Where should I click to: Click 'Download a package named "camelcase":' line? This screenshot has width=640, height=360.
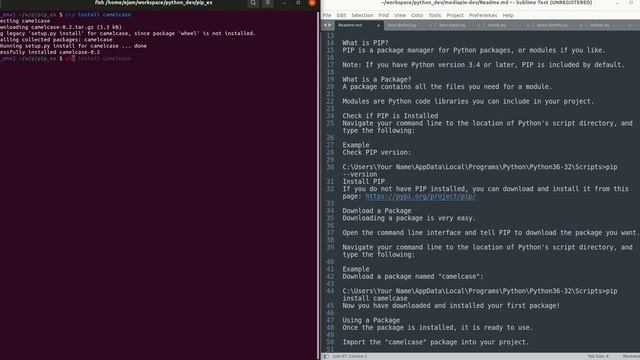(413, 277)
